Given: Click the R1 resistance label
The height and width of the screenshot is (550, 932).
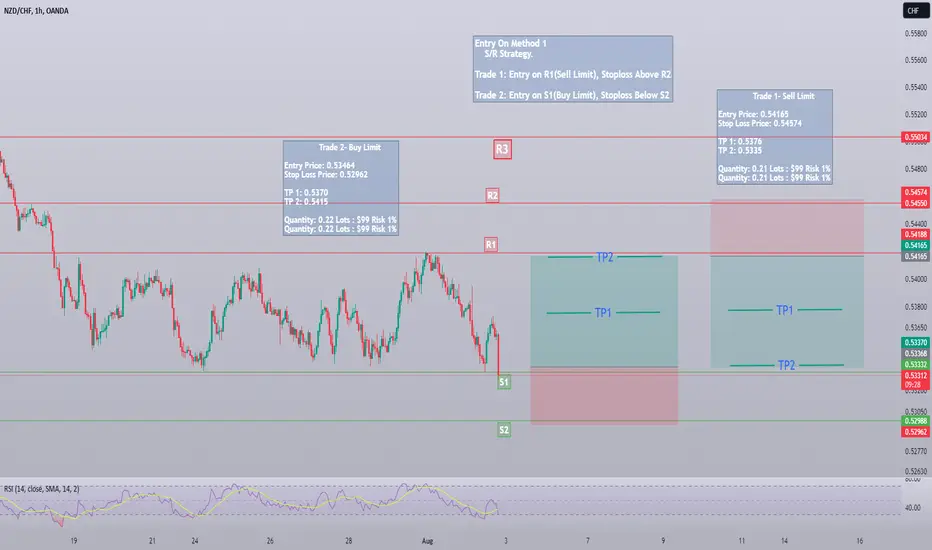Looking at the screenshot, I should point(490,244).
